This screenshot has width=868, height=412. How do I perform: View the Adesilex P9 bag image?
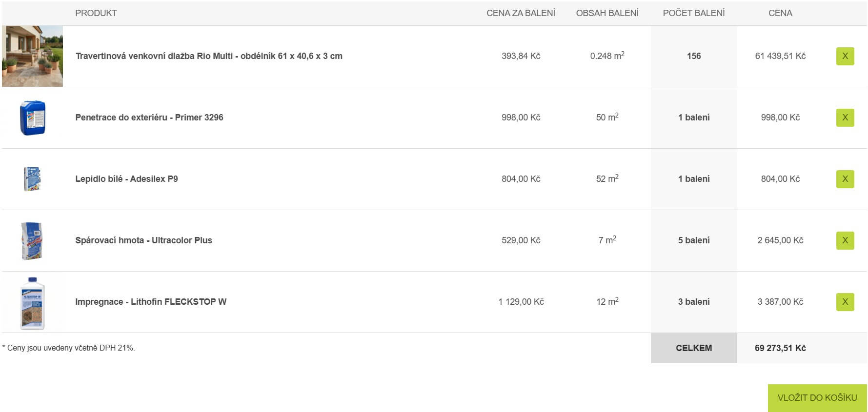pos(32,179)
